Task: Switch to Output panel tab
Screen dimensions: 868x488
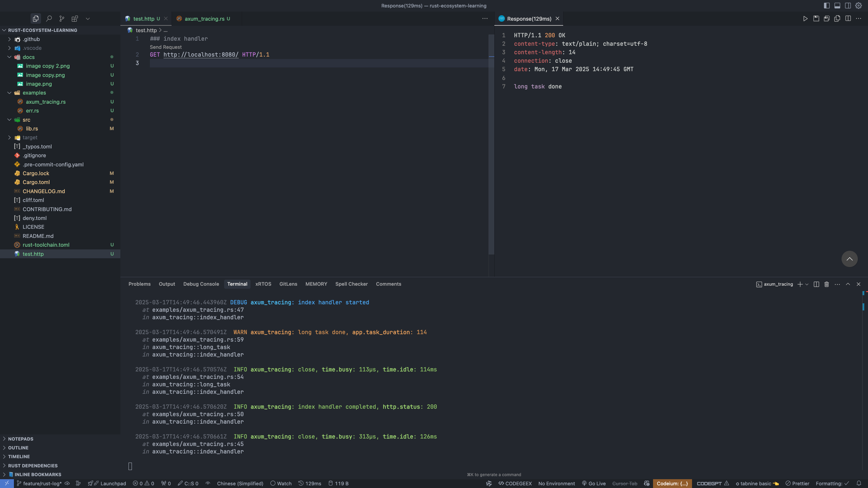Action: pyautogui.click(x=167, y=284)
